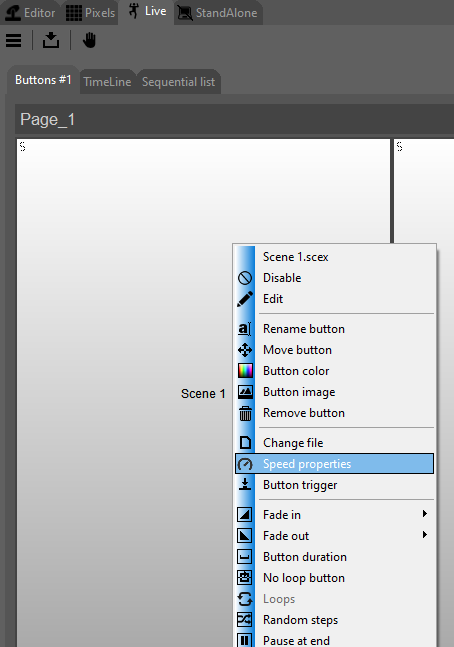Click the Move button arrows icon
This screenshot has height=647, width=454.
point(245,350)
